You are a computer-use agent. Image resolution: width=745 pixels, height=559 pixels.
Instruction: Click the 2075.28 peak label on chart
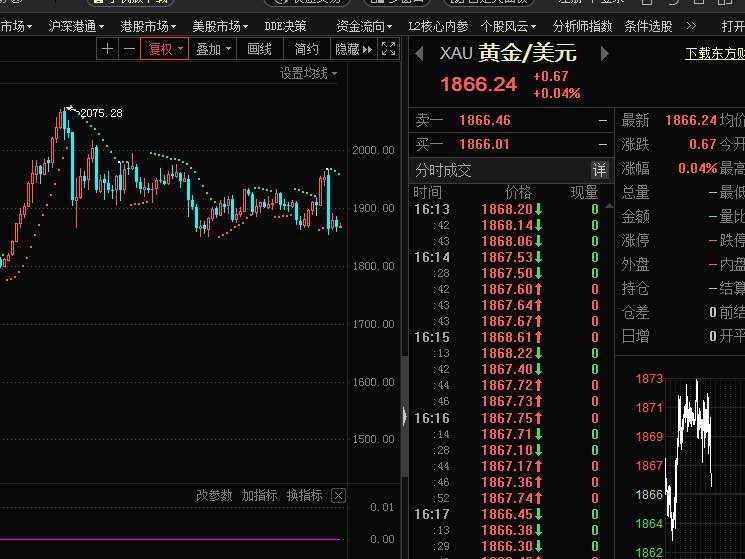tap(101, 113)
